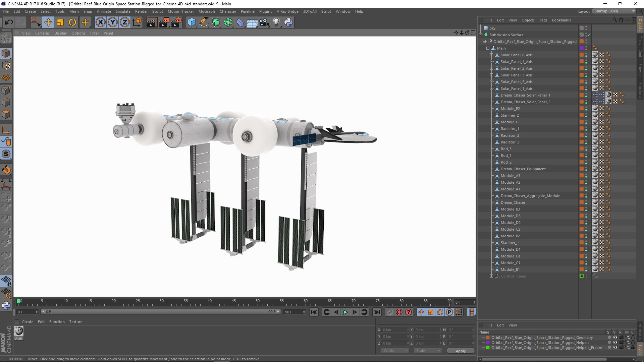Open Edit Render Settings icon
The width and height of the screenshot is (644, 362).
pos(176,22)
